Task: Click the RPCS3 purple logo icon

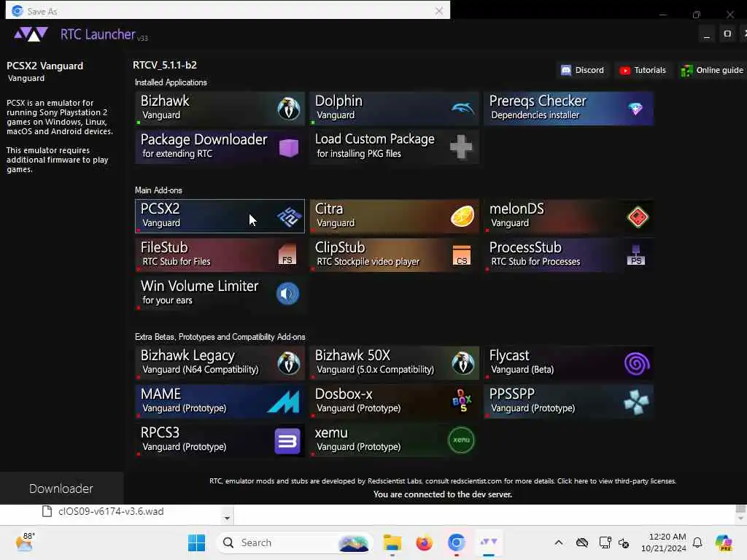Action: tap(287, 441)
